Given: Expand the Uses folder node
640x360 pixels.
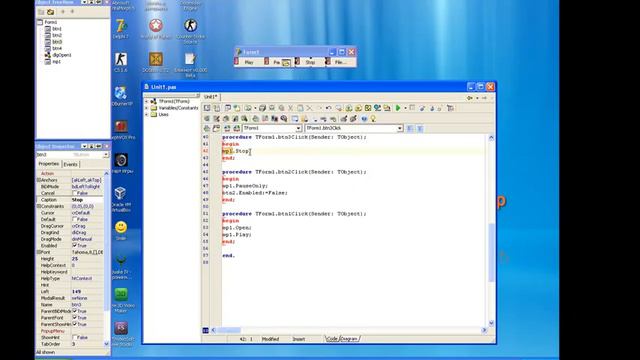Looking at the screenshot, I should coord(147,115).
